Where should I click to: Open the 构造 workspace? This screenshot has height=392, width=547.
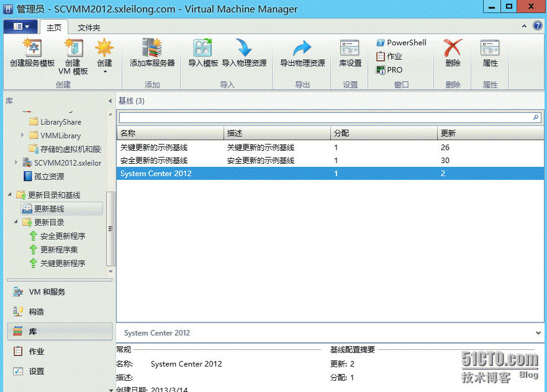point(60,311)
